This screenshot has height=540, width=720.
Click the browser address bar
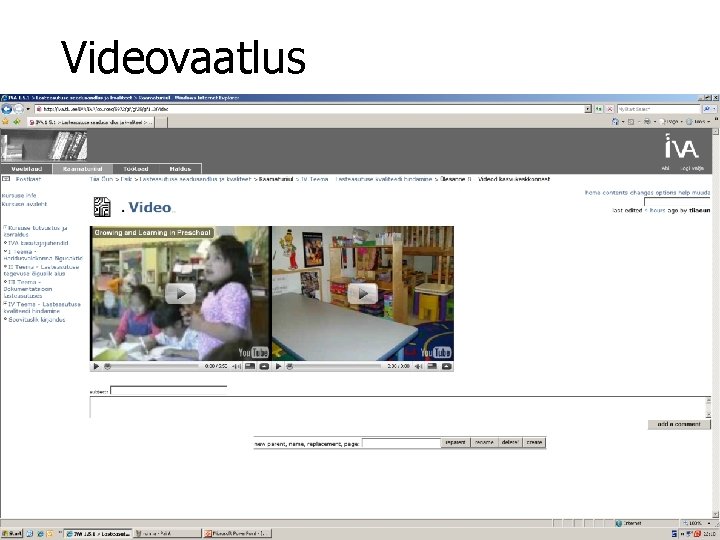[x=310, y=109]
